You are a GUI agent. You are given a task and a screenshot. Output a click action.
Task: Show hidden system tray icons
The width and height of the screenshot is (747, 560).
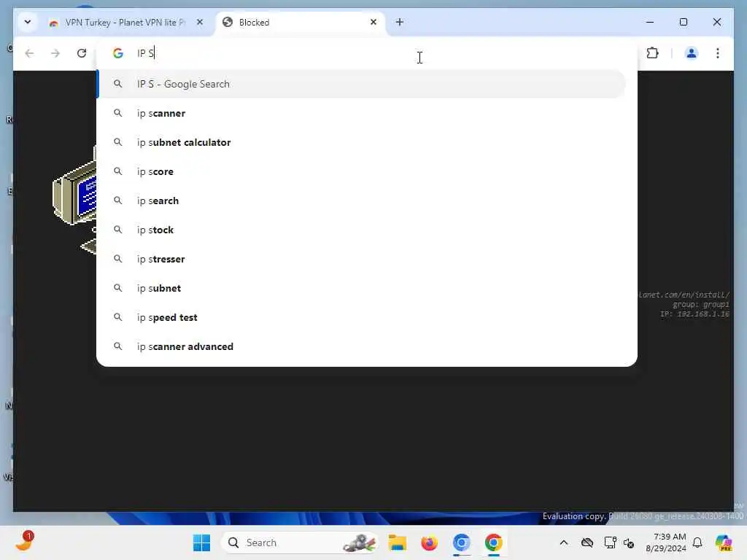564,542
